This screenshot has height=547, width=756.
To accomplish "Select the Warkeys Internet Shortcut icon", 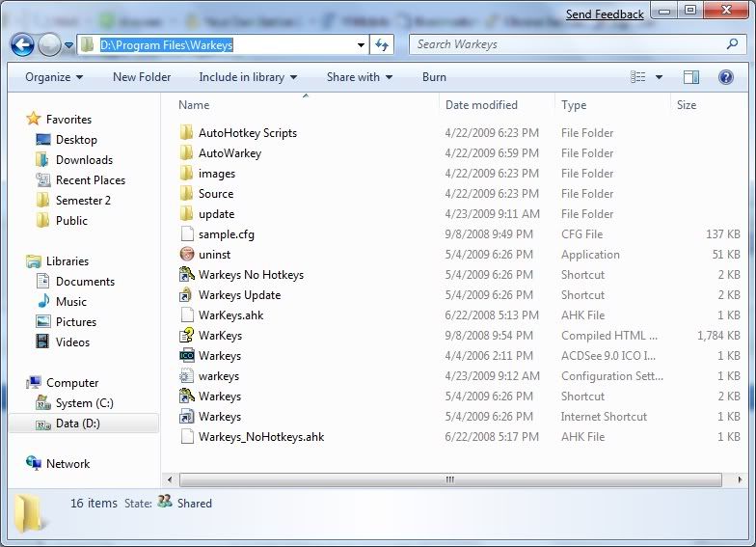I will (x=187, y=417).
